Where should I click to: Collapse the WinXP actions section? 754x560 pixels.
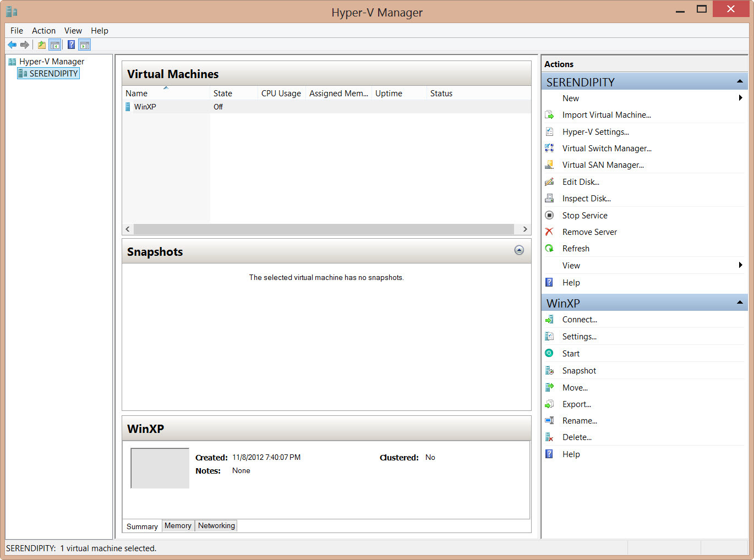[740, 303]
